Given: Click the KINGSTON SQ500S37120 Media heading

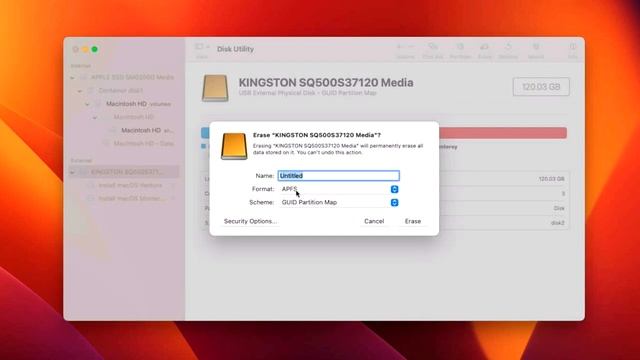Looking at the screenshot, I should coord(326,82).
